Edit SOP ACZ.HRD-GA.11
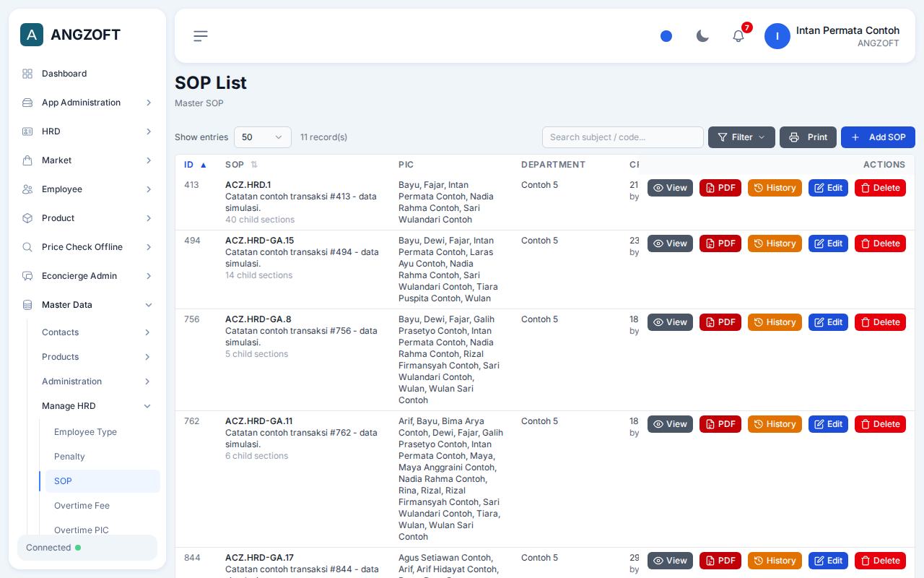Viewport: 924px width, 578px height. click(828, 424)
